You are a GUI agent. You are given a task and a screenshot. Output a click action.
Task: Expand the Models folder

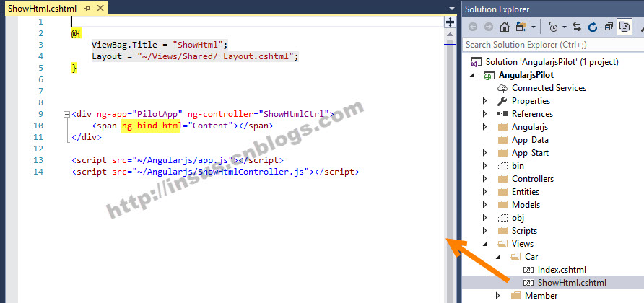click(484, 204)
